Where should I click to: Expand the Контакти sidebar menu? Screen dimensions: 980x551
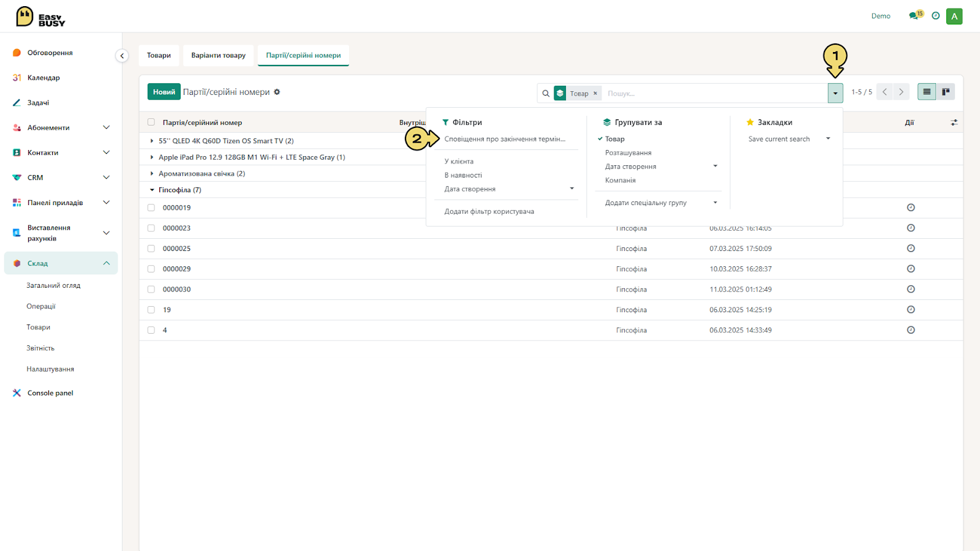(x=106, y=152)
